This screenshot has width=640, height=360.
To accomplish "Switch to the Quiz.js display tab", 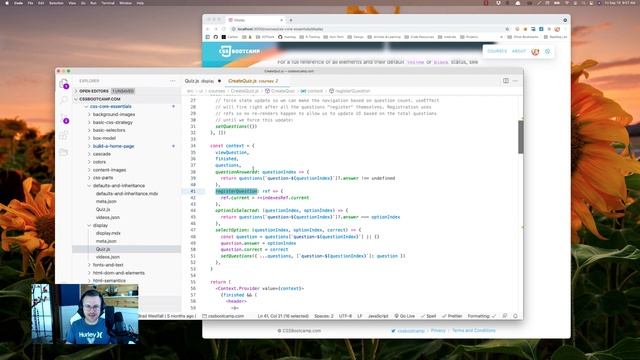I will click(202, 81).
